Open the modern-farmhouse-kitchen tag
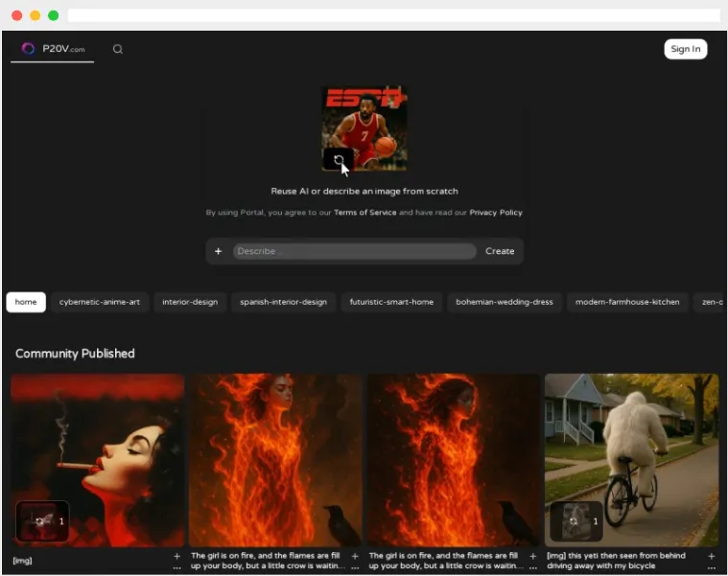728x576 pixels. (627, 302)
